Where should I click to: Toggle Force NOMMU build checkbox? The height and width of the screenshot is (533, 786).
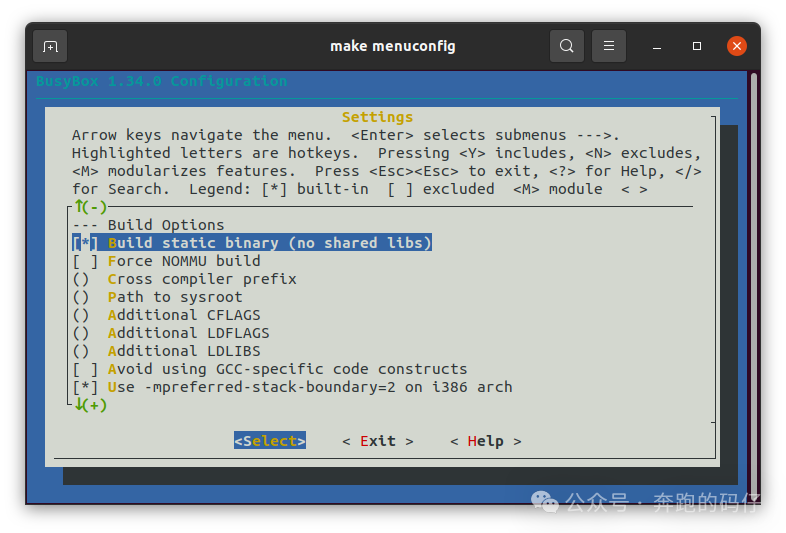[85, 261]
